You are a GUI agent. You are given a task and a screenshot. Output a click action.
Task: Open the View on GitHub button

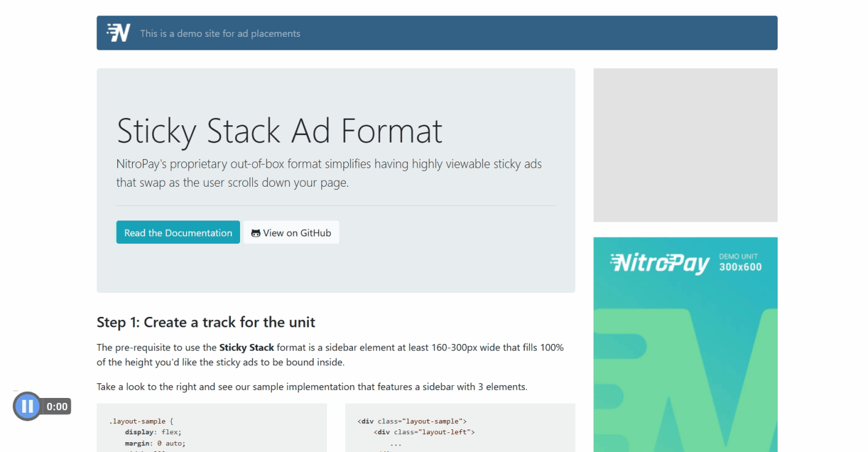291,233
